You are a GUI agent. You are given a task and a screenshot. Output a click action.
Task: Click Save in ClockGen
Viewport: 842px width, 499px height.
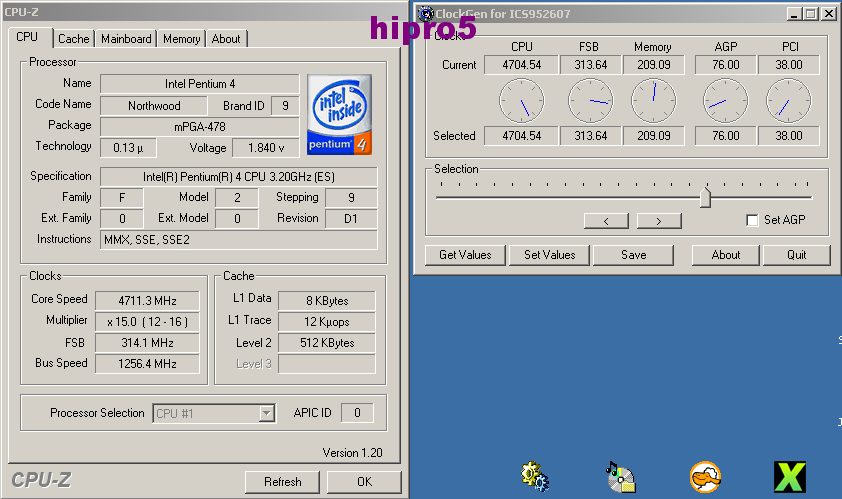coord(634,255)
